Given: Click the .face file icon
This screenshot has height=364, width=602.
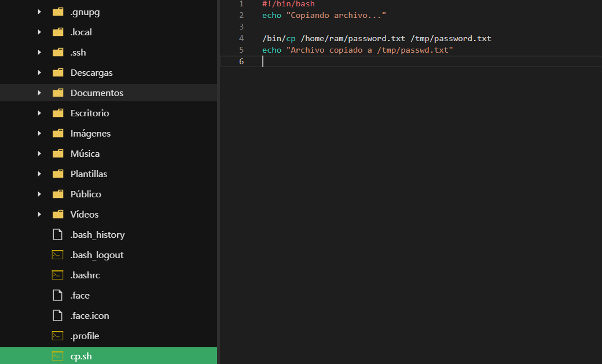Looking at the screenshot, I should [x=57, y=295].
